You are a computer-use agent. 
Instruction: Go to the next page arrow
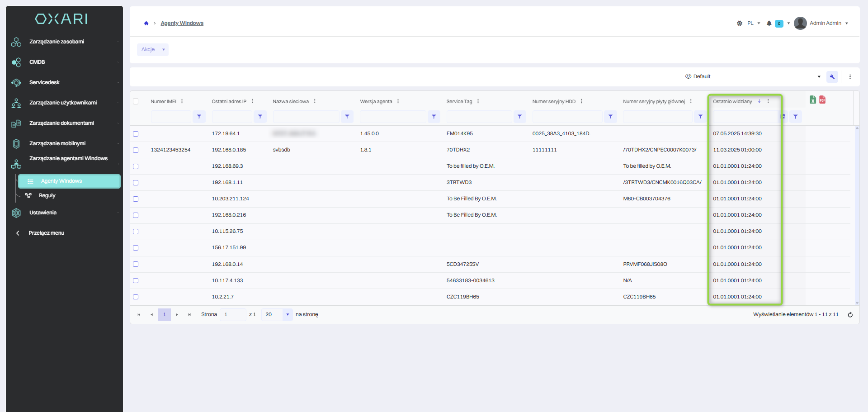(x=177, y=315)
